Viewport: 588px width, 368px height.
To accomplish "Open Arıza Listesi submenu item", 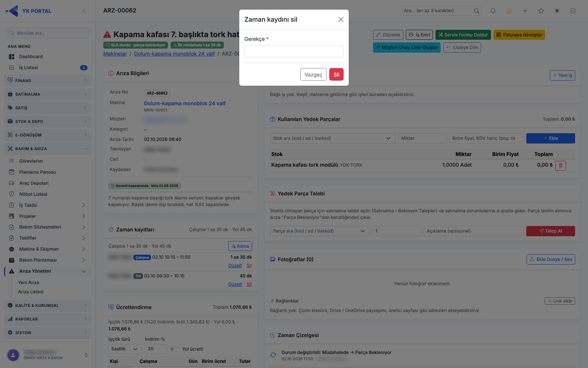I will (31, 291).
